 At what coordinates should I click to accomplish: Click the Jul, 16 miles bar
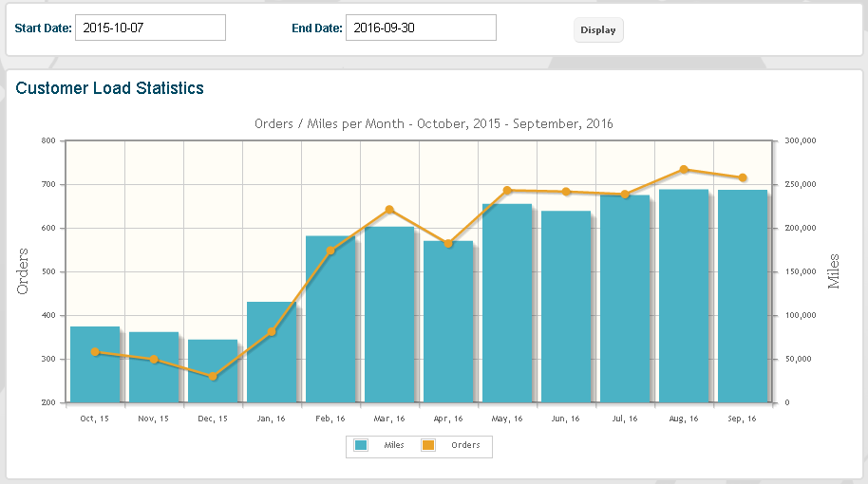[x=625, y=299]
